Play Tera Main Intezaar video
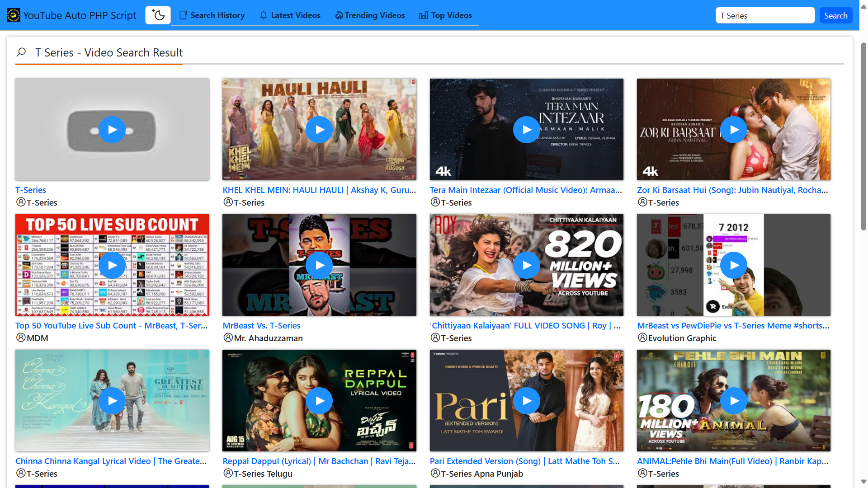 coord(526,130)
